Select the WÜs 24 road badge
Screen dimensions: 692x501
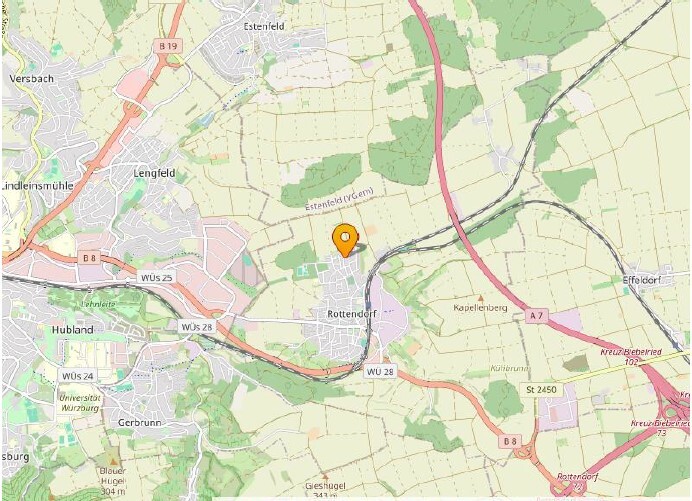tap(78, 376)
